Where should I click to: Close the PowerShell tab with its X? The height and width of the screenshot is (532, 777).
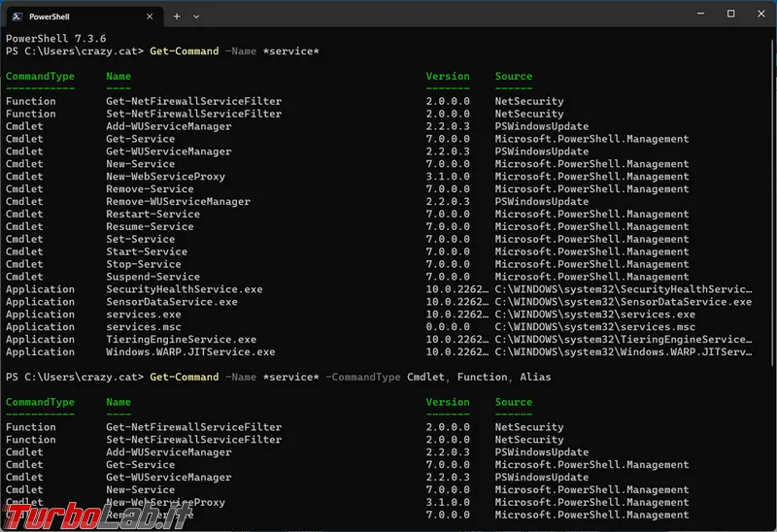pos(150,17)
